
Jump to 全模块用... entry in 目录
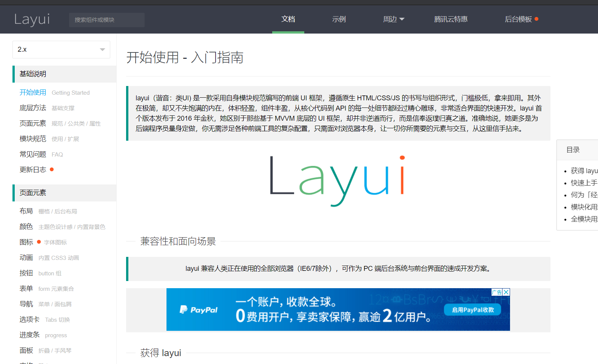584,219
